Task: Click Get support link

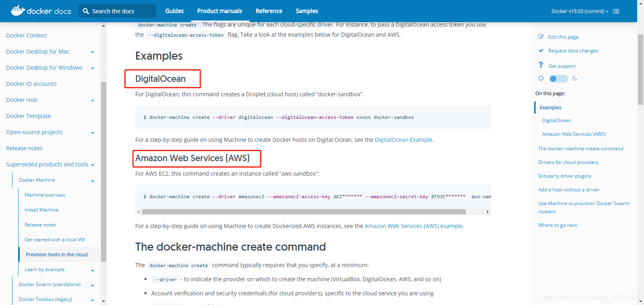Action: (562, 66)
